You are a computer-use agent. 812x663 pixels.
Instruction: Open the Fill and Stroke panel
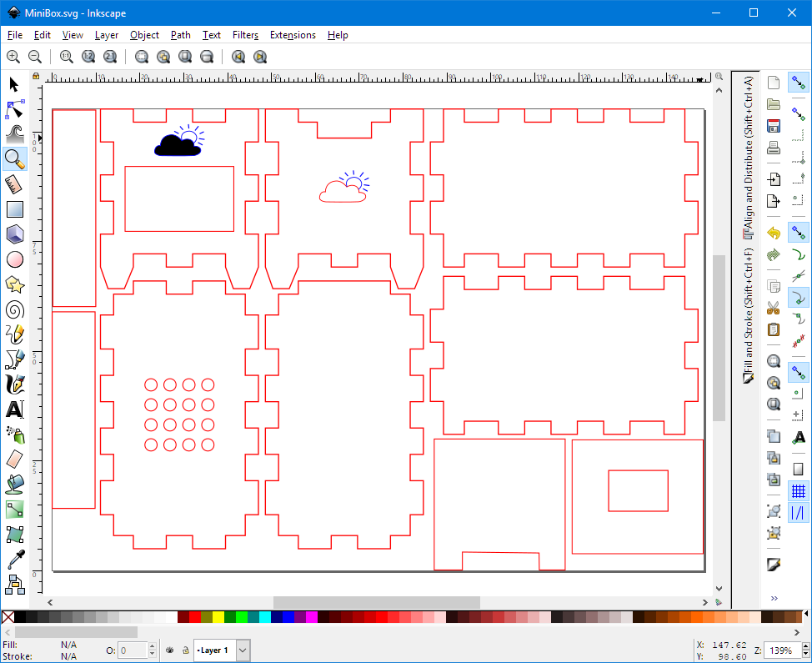tap(748, 317)
